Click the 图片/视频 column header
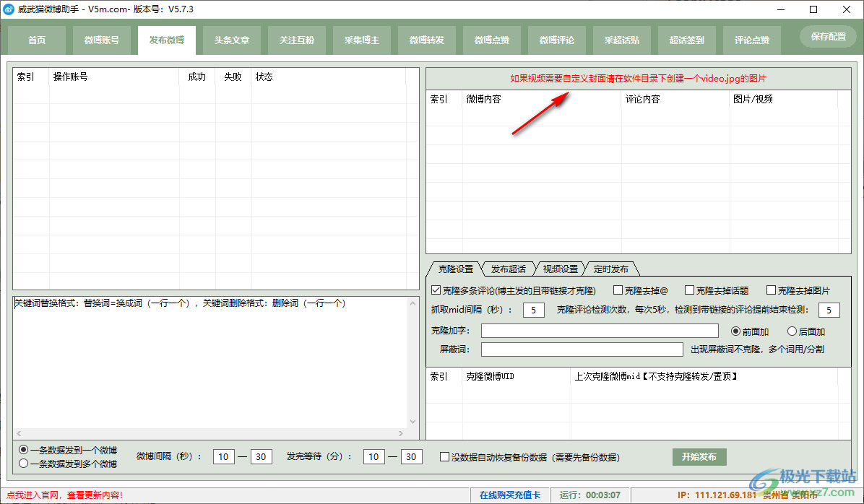 (784, 99)
